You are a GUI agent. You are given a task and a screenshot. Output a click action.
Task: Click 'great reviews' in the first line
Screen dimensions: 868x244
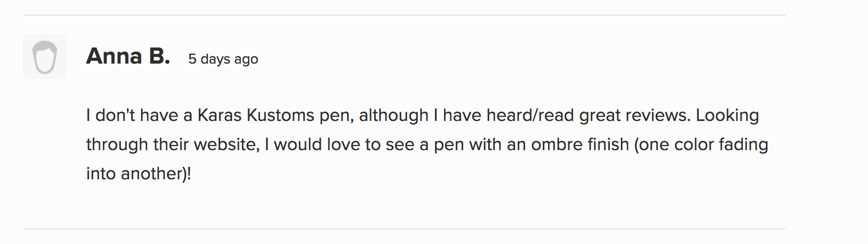635,116
